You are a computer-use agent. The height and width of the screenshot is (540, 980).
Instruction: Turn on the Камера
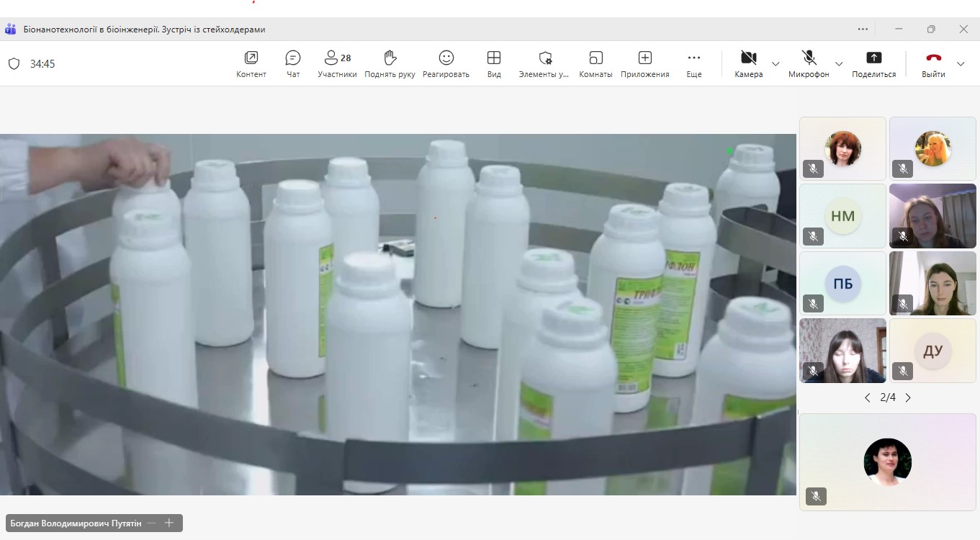748,63
